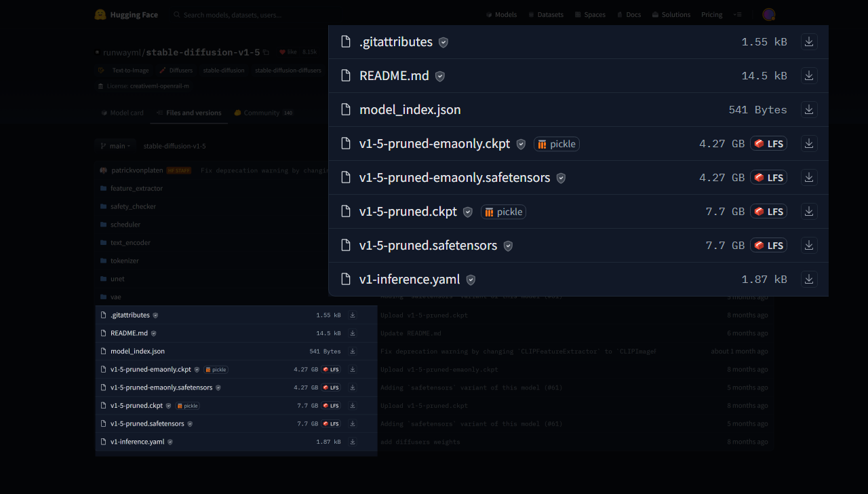The height and width of the screenshot is (494, 868).
Task: Click the 'Update README.md' commit message
Action: (411, 333)
